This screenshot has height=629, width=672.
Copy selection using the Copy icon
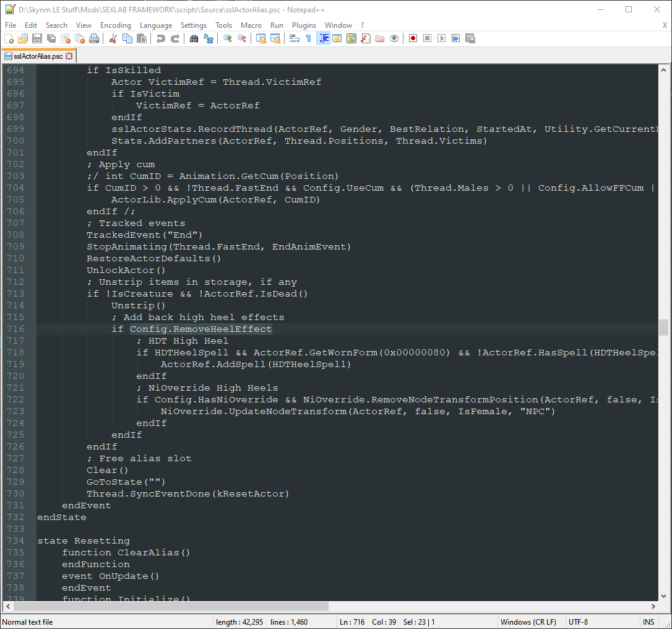click(127, 38)
